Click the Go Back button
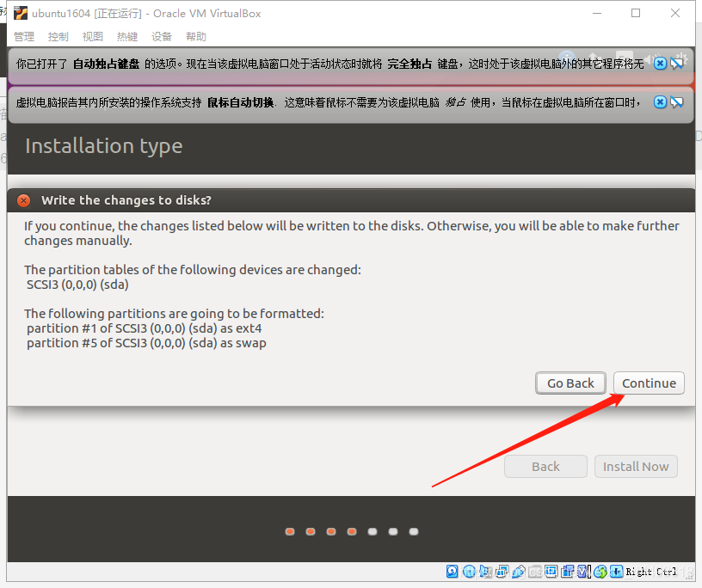The width and height of the screenshot is (702, 588). click(570, 383)
